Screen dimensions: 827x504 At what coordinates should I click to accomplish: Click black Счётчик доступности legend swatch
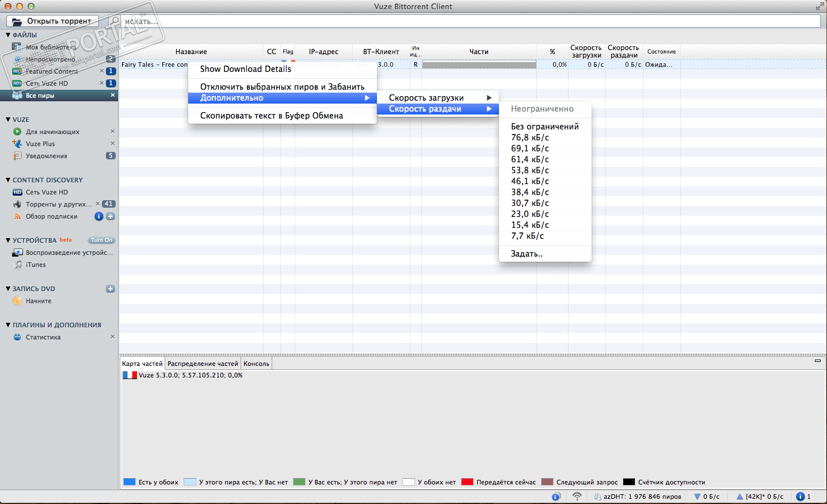[x=629, y=482]
